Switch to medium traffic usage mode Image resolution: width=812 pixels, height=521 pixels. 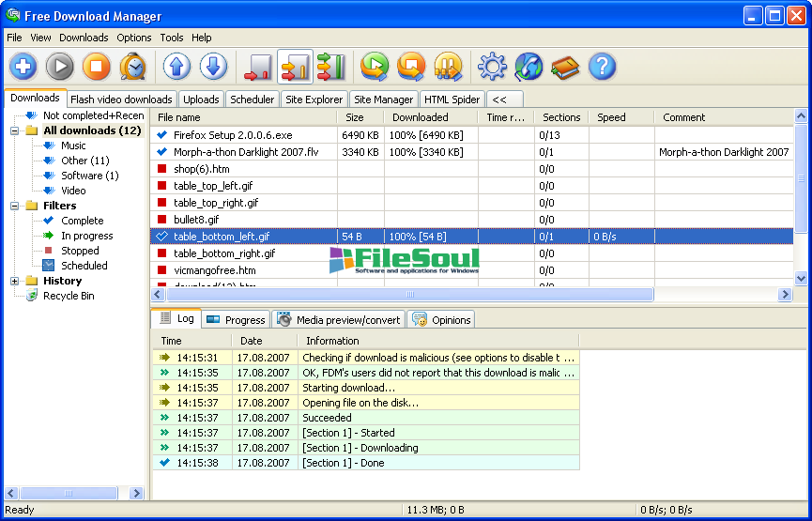pos(295,67)
